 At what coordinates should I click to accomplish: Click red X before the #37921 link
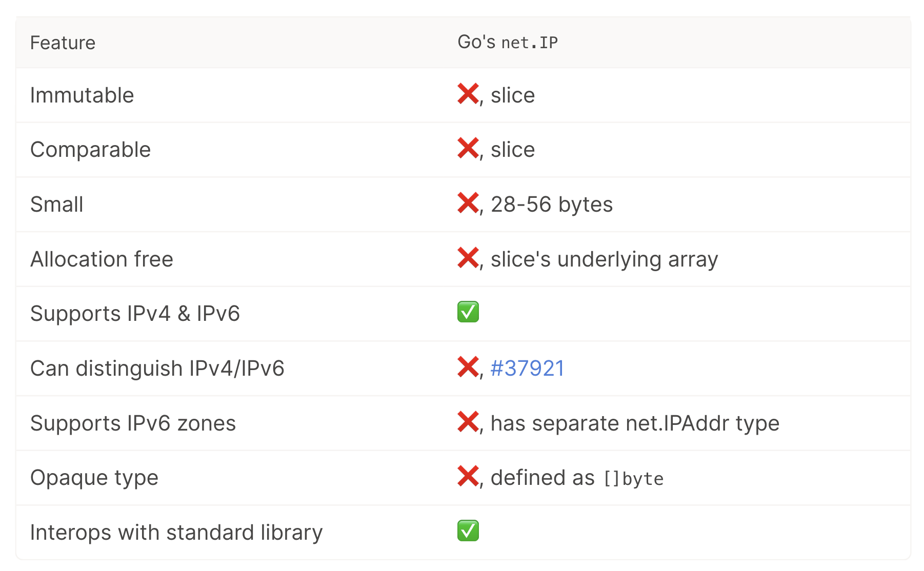tap(468, 368)
